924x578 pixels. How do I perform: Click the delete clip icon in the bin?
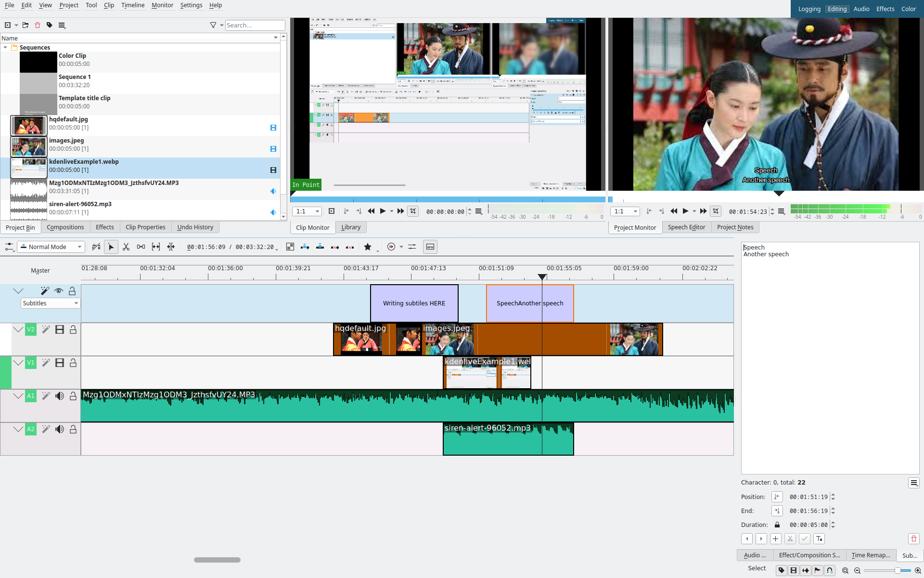(x=38, y=25)
